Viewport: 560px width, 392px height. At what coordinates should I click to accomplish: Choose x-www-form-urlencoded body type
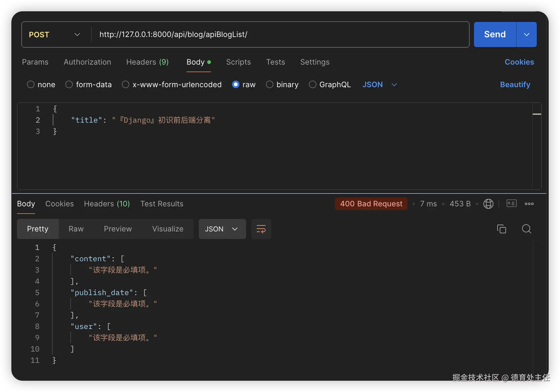click(126, 85)
